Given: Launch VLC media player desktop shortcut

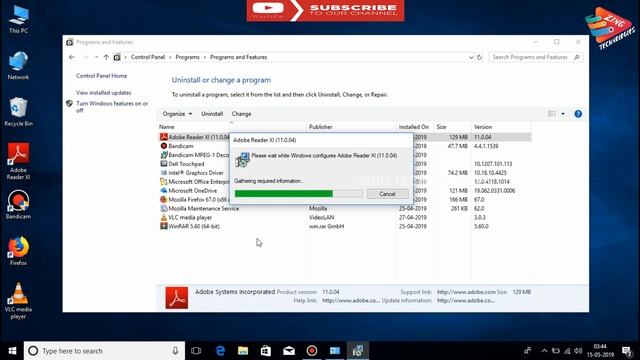Looking at the screenshot, I should tap(18, 301).
